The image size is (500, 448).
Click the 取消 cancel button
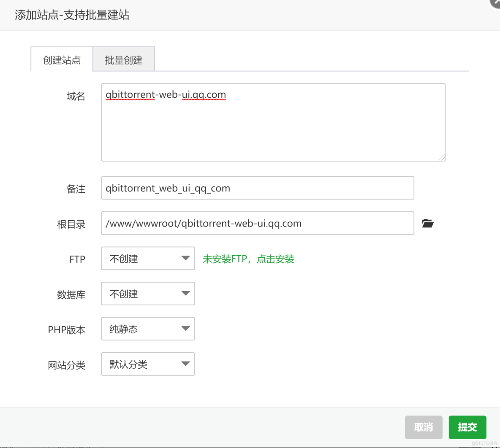point(424,427)
